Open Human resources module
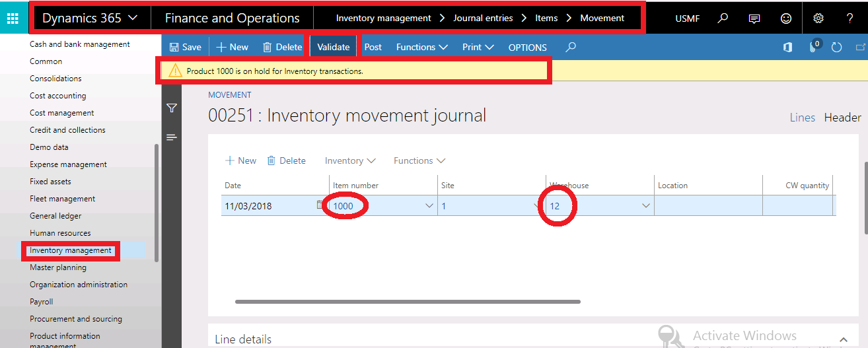 coord(60,233)
